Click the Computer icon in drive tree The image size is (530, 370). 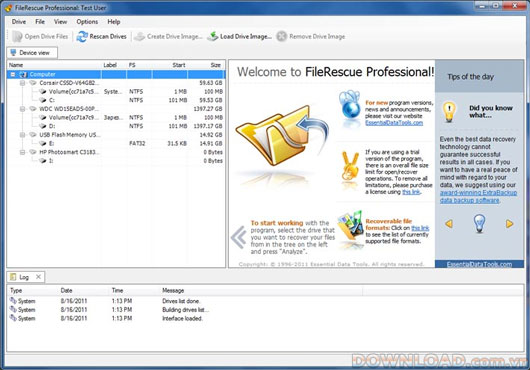[x=23, y=74]
